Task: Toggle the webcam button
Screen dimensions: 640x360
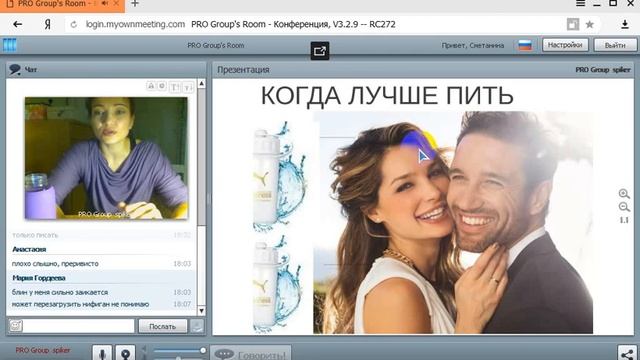Action: [125, 353]
